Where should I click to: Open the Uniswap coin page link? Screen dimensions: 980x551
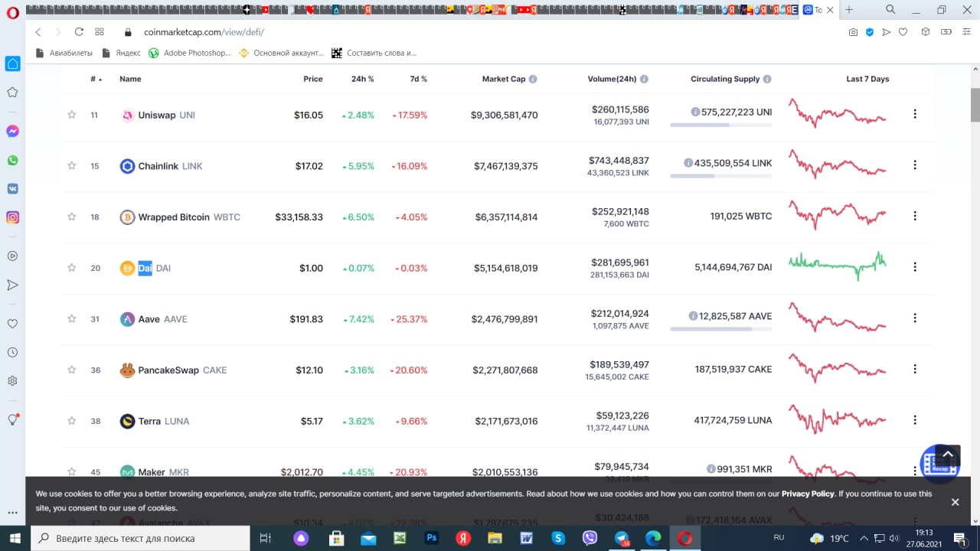click(158, 115)
